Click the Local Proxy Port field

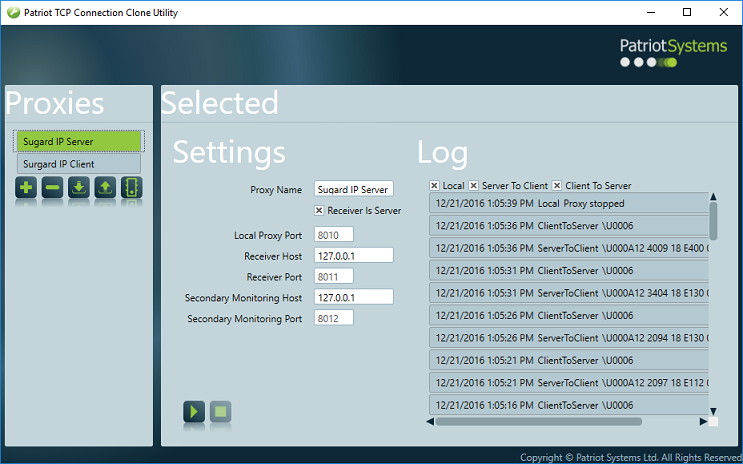click(334, 235)
